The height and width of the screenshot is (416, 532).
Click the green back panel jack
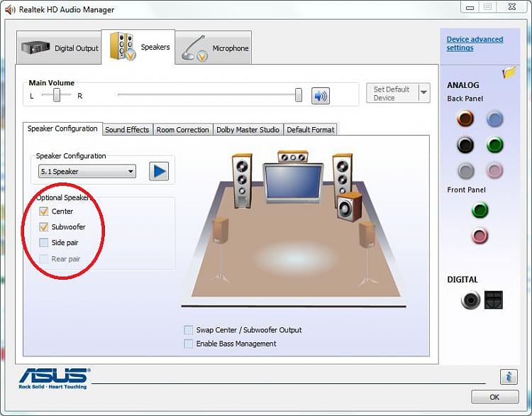point(494,145)
